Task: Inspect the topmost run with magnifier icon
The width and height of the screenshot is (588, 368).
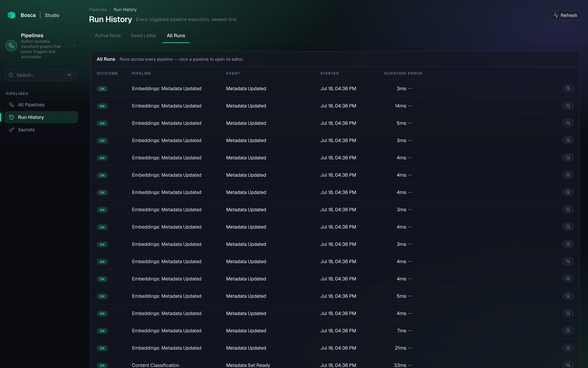Action: pos(568,88)
